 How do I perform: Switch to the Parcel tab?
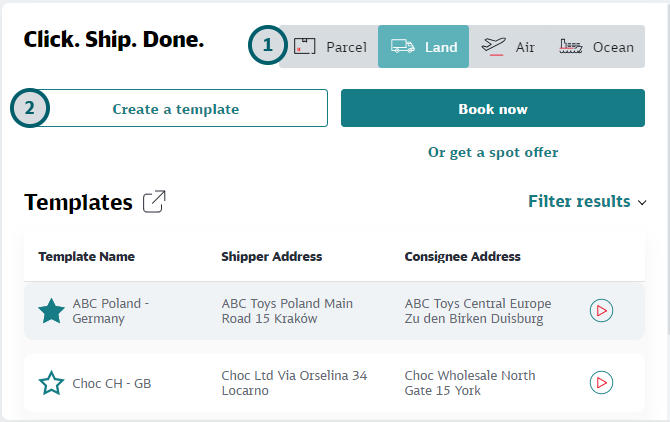pyautogui.click(x=332, y=47)
